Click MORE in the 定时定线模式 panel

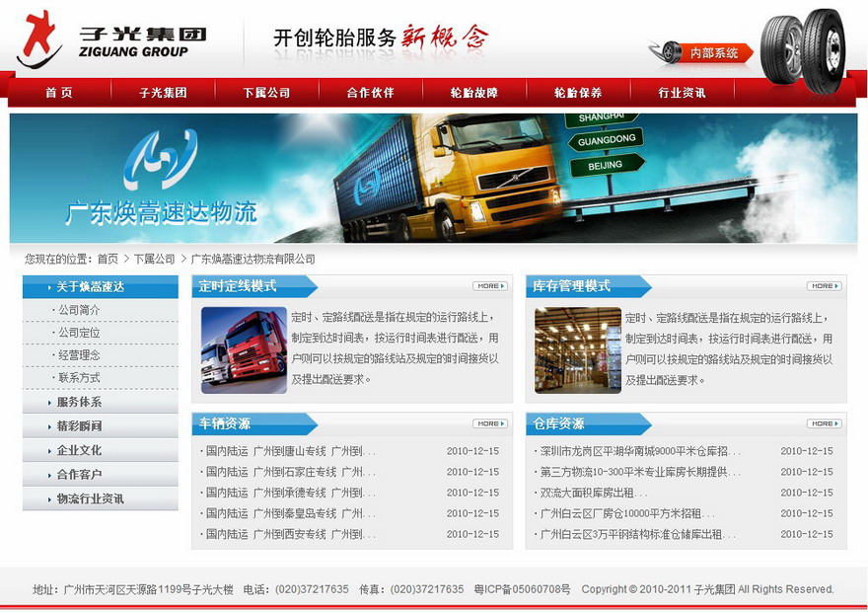(x=490, y=286)
